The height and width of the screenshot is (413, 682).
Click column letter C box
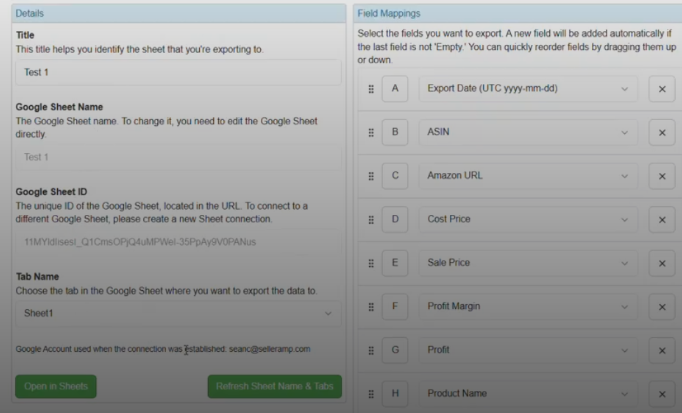pos(395,176)
